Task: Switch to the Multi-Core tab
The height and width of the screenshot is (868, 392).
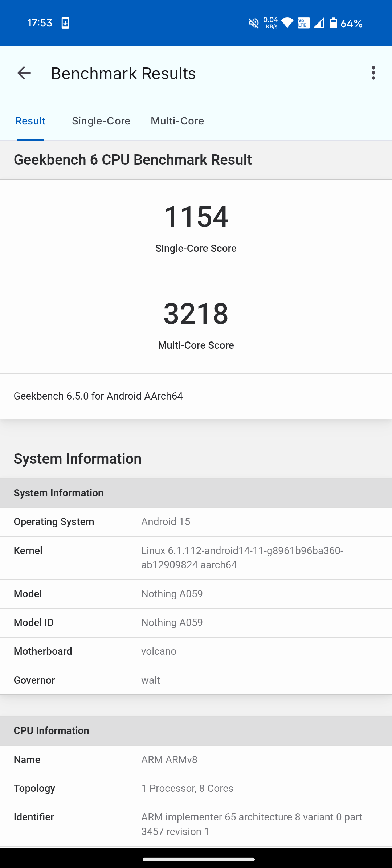Action: pyautogui.click(x=177, y=121)
